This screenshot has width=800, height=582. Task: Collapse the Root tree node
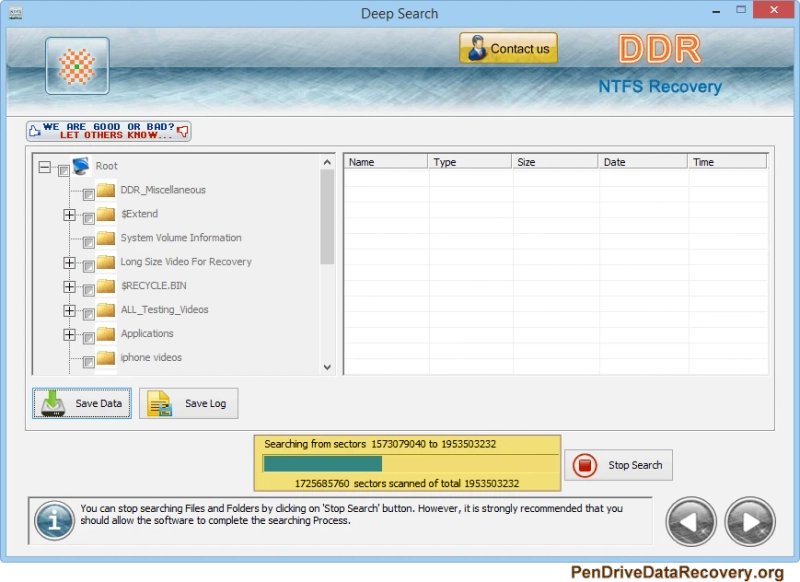tap(45, 166)
